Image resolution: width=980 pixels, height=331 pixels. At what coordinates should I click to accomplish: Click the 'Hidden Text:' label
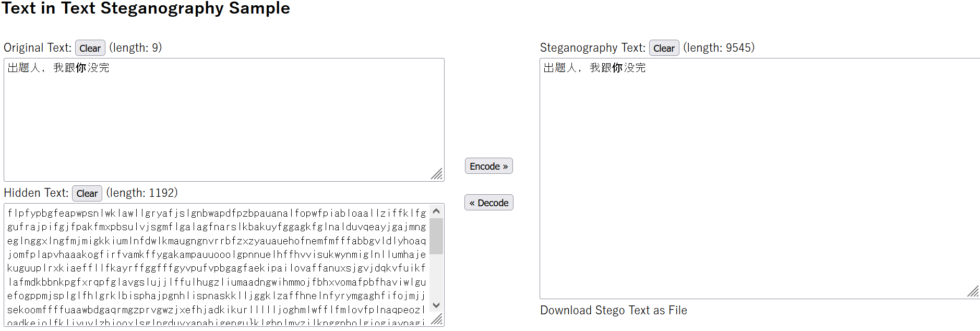pos(36,193)
